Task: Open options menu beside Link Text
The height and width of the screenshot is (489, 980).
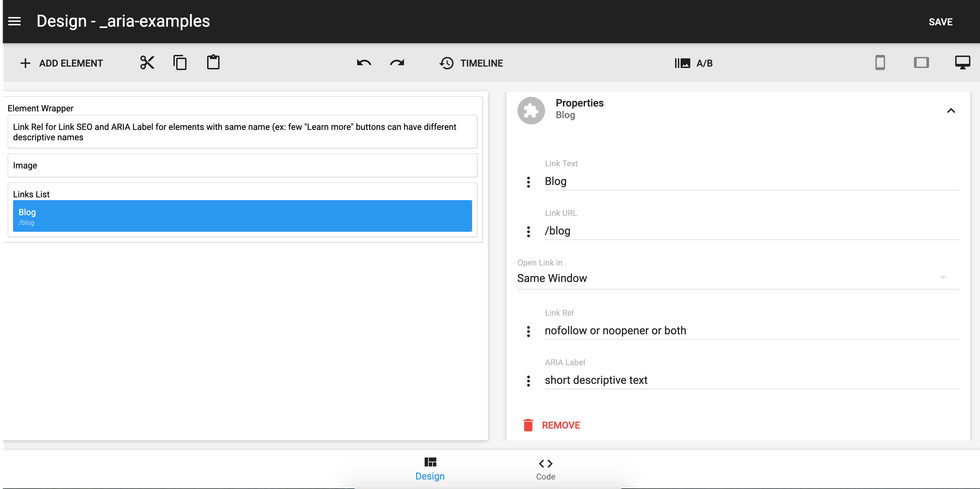Action: [528, 182]
